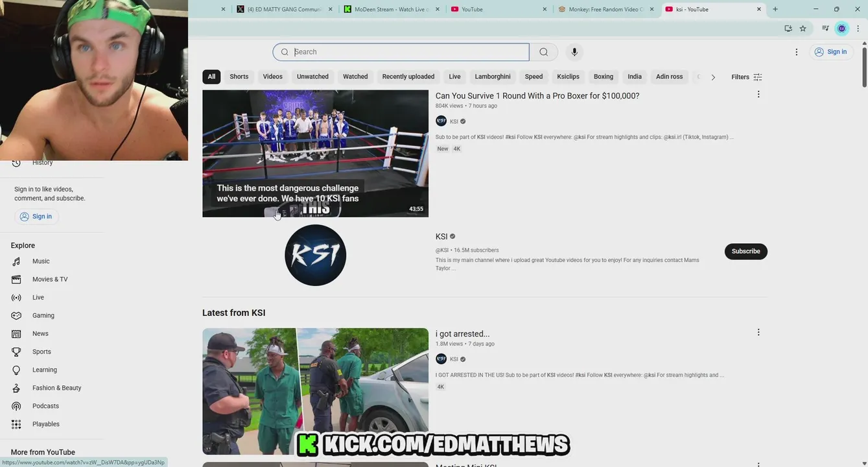
Task: Open Movies & TV in sidebar
Action: 50,280
